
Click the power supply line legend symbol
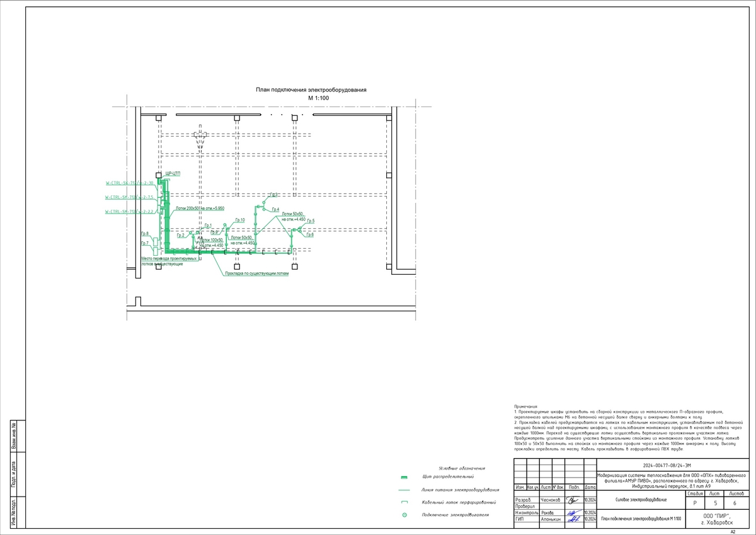pyautogui.click(x=404, y=490)
